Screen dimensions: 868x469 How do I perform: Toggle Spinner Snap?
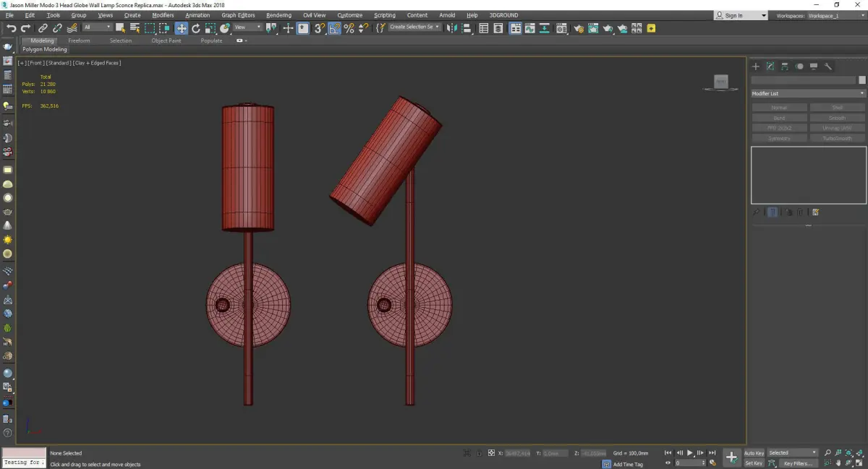click(x=363, y=28)
